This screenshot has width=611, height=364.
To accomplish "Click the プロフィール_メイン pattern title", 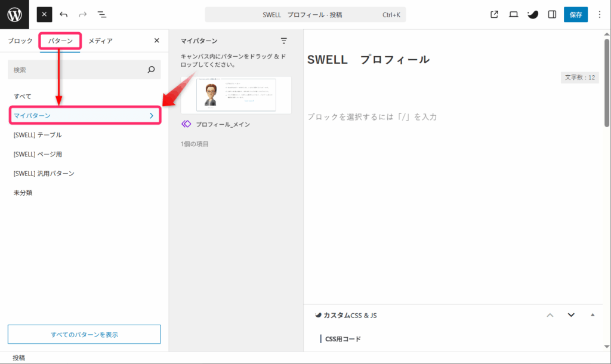I will tap(223, 124).
